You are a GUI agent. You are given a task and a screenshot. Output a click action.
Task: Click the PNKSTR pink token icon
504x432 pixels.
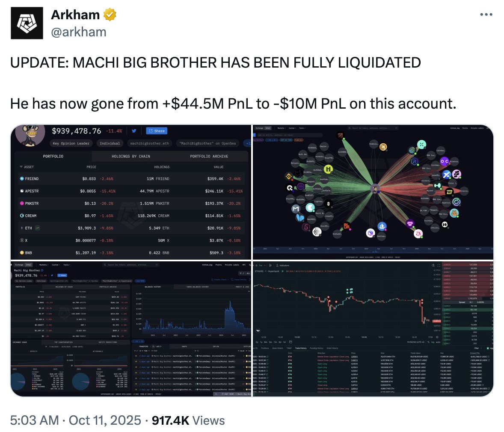click(x=22, y=204)
